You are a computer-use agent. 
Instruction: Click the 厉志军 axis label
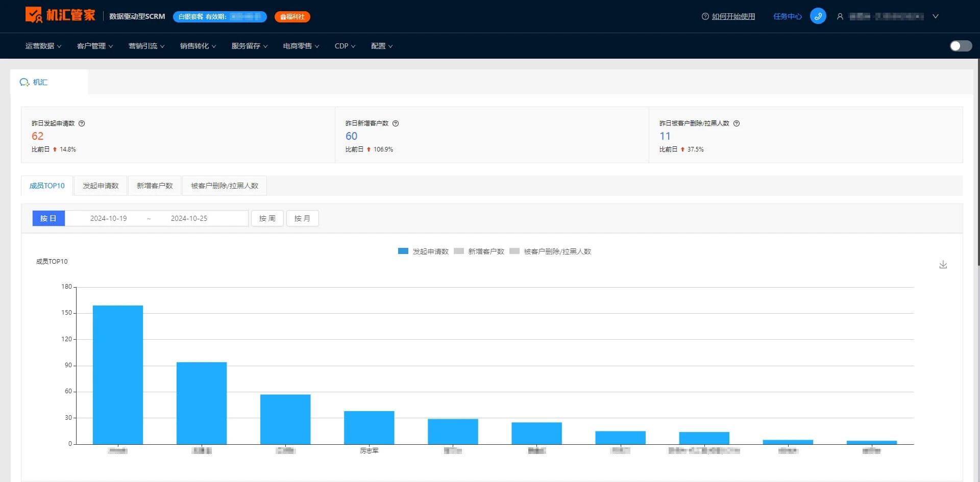pyautogui.click(x=369, y=451)
